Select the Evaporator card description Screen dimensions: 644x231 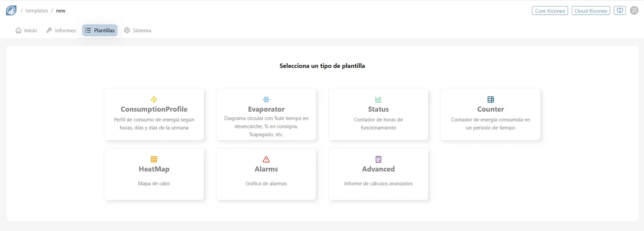click(x=266, y=126)
